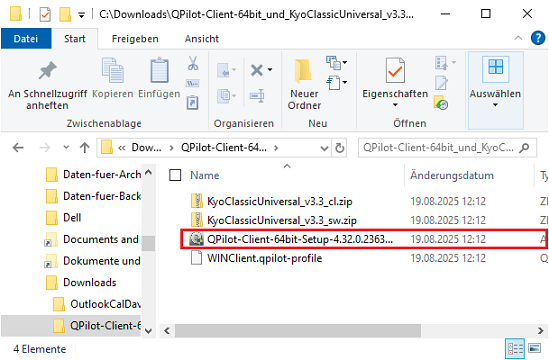Collapse the ribbon with the chevron
Screen dimensions: 549x360
click(518, 38)
